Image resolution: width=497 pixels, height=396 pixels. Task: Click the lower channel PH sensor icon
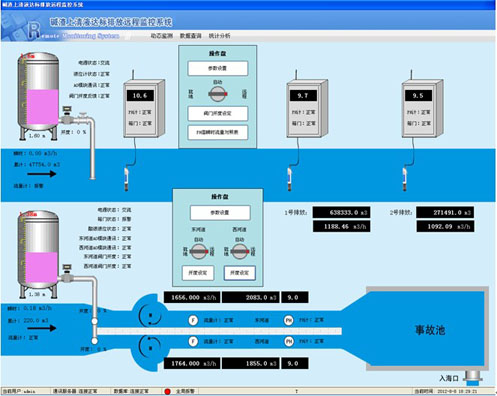[289, 341]
